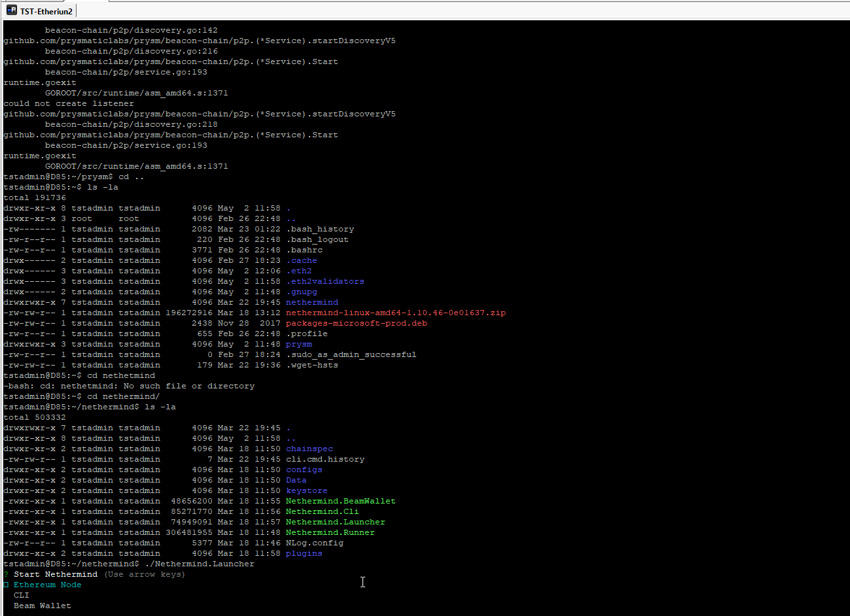Pick the Beam Wallet launcher option
The height and width of the screenshot is (616, 850).
click(x=43, y=606)
